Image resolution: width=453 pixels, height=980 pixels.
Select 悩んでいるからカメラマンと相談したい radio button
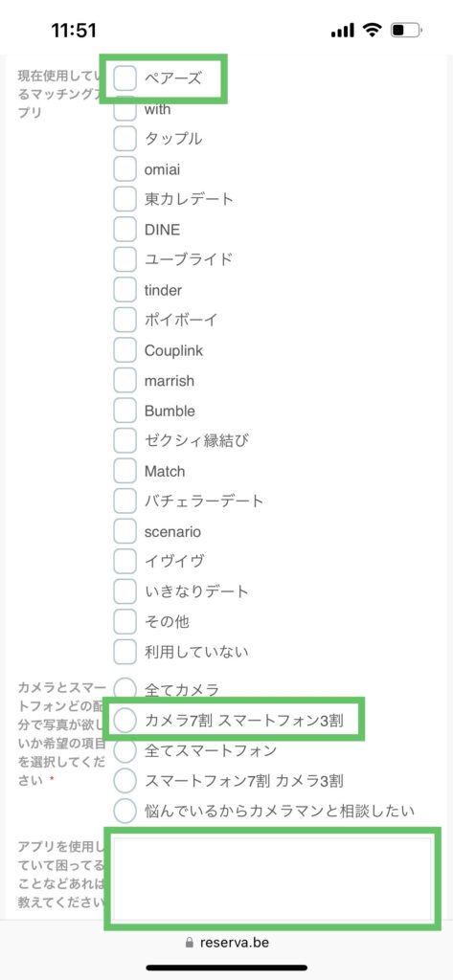pyautogui.click(x=125, y=812)
